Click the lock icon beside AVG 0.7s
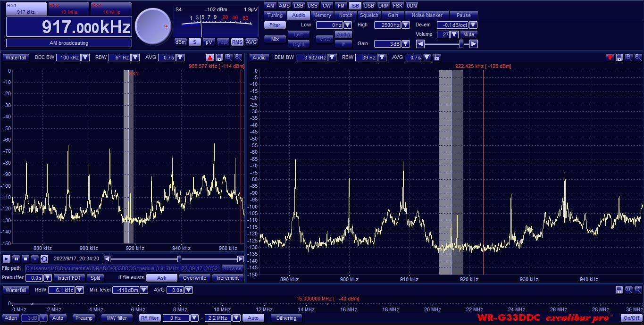 [x=437, y=58]
